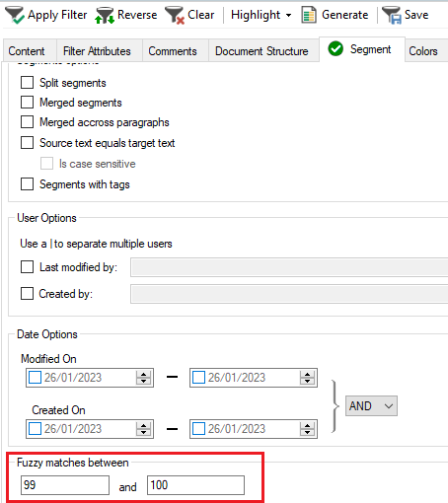
Task: Select the Segment tab label
Action: coord(370,49)
